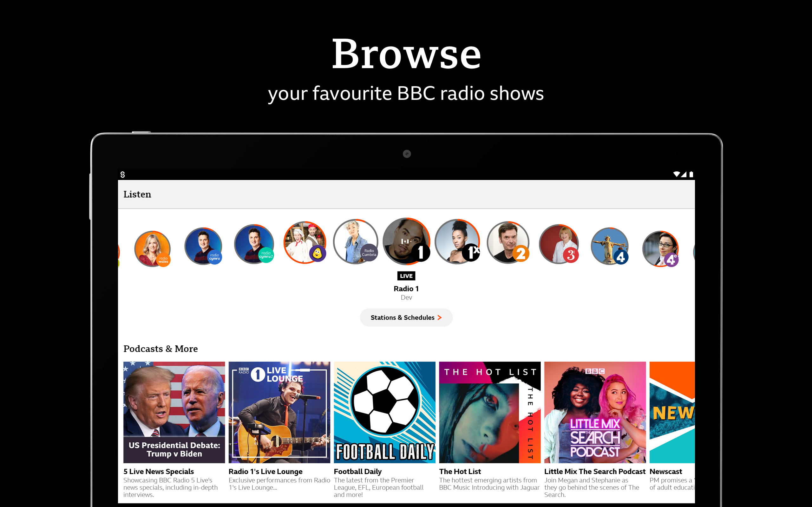The width and height of the screenshot is (812, 507).
Task: Open Stations & Schedules
Action: [x=406, y=317]
